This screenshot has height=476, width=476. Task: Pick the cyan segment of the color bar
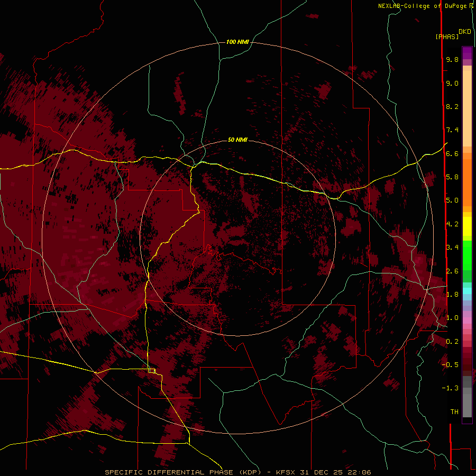click(x=467, y=291)
